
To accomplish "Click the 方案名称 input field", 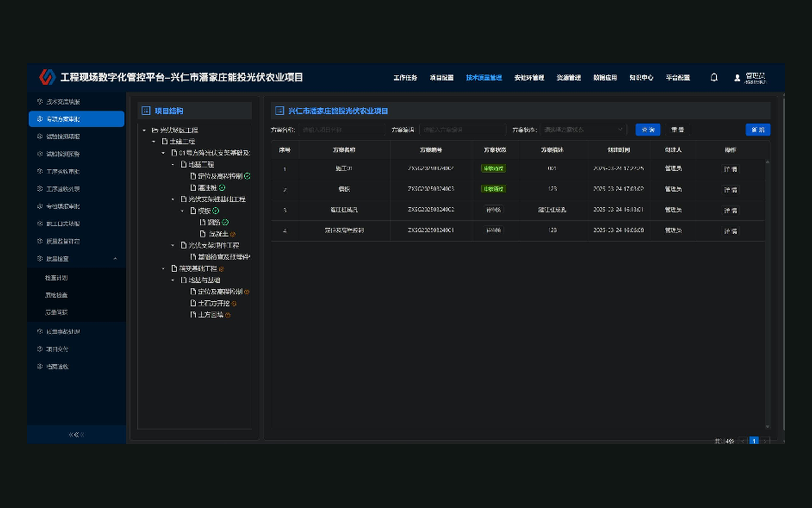I will [x=342, y=130].
